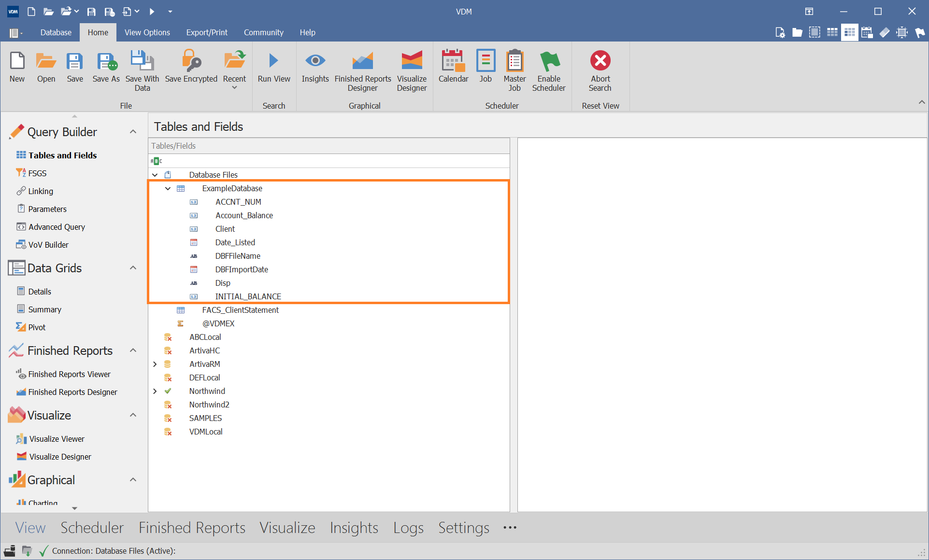Open VoV Builder
Screen dimensions: 929x560
tap(48, 245)
